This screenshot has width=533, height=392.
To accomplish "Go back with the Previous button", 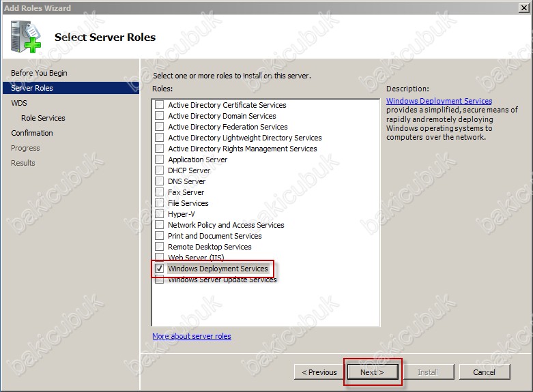I will tap(319, 372).
